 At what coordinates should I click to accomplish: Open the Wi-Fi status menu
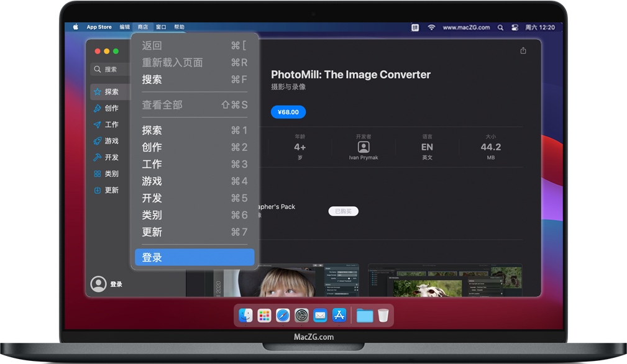(x=431, y=27)
